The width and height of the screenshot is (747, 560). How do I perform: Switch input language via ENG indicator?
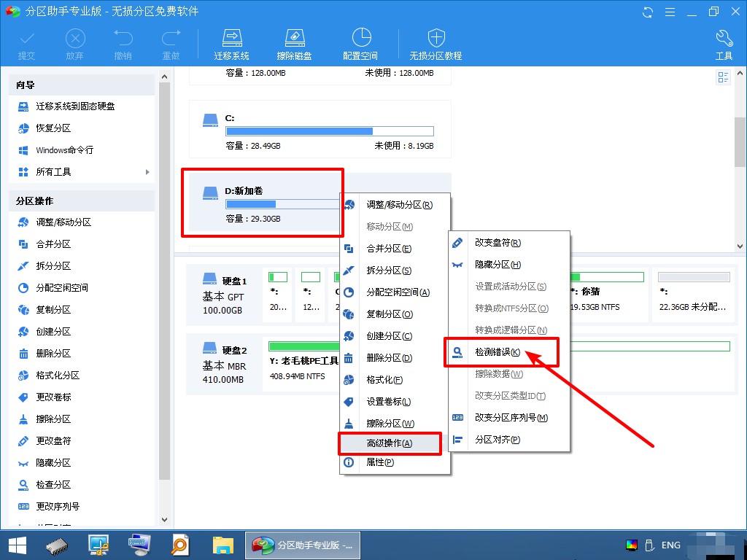[x=671, y=545]
